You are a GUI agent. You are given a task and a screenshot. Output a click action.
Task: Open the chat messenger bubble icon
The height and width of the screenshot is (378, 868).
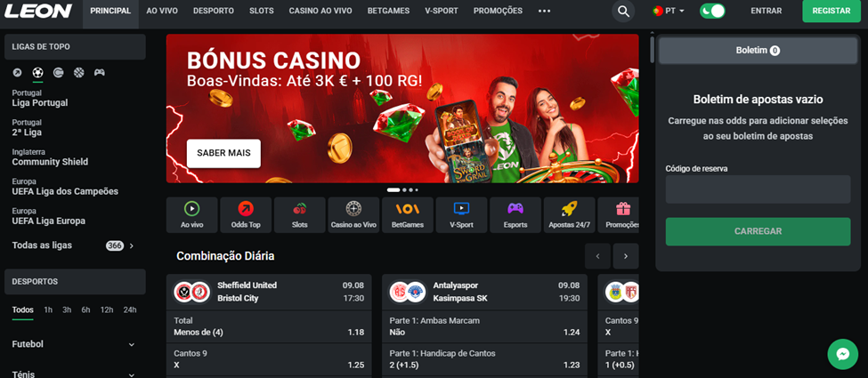[842, 354]
